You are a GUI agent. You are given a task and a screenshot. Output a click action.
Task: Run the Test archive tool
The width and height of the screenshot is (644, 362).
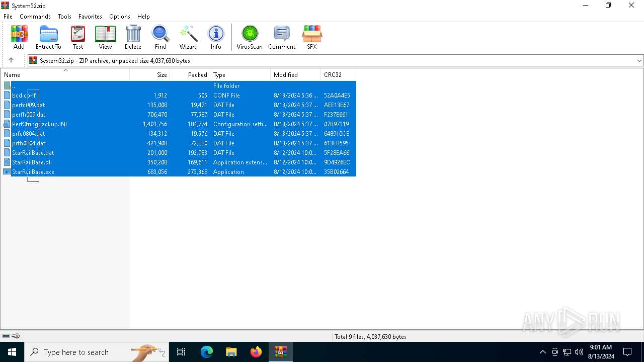click(78, 37)
